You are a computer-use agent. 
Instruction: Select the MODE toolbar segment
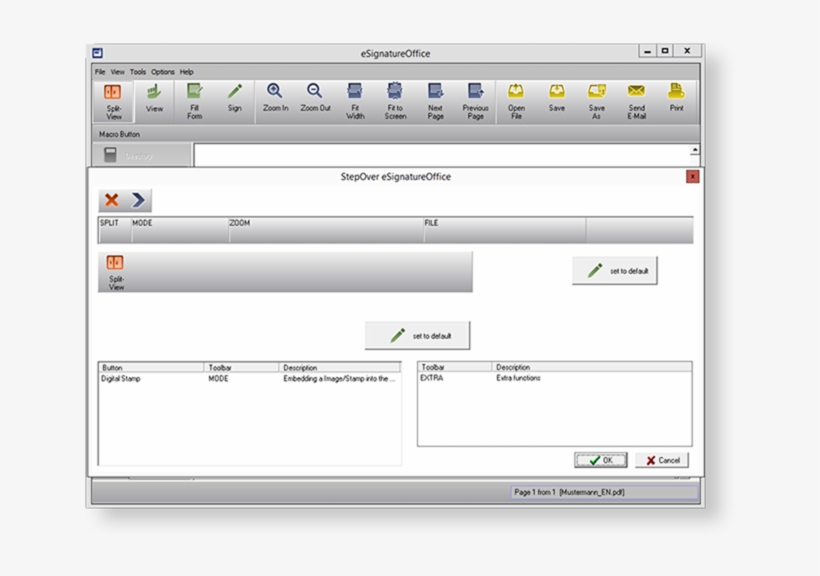point(180,230)
